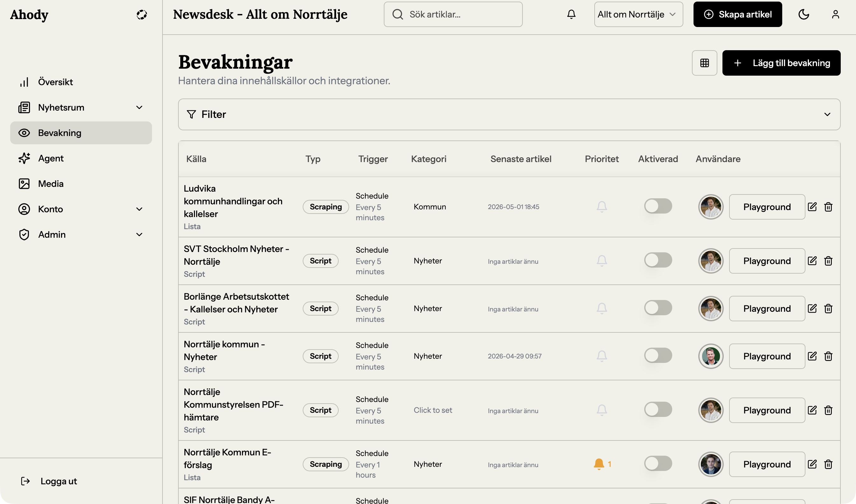Open Media in sidebar
Viewport: 856px width, 504px height.
coord(81,184)
